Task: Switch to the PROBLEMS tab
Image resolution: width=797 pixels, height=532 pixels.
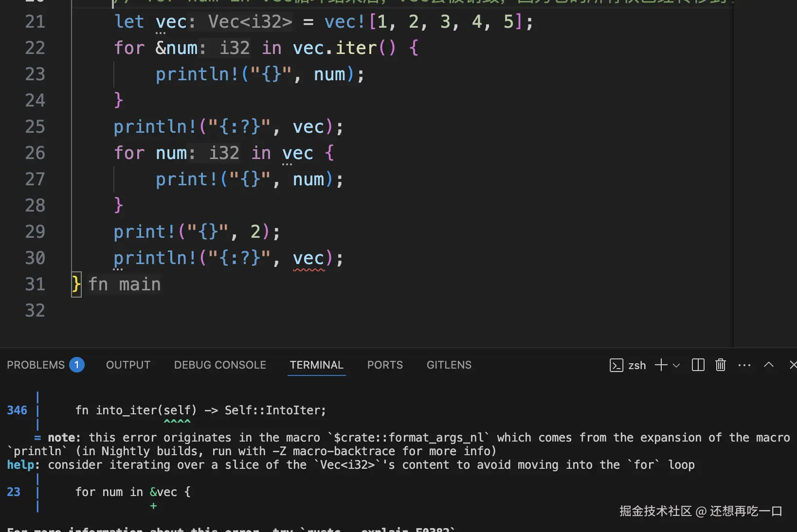Action: pyautogui.click(x=36, y=365)
